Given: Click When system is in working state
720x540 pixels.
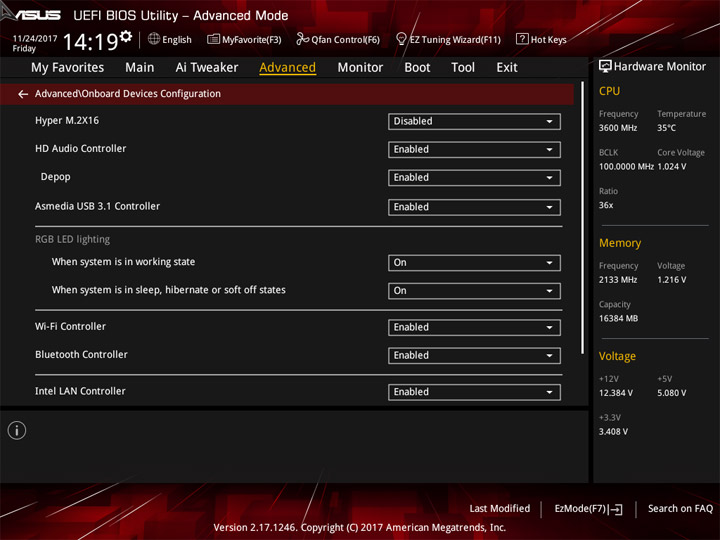Looking at the screenshot, I should coord(123,262).
